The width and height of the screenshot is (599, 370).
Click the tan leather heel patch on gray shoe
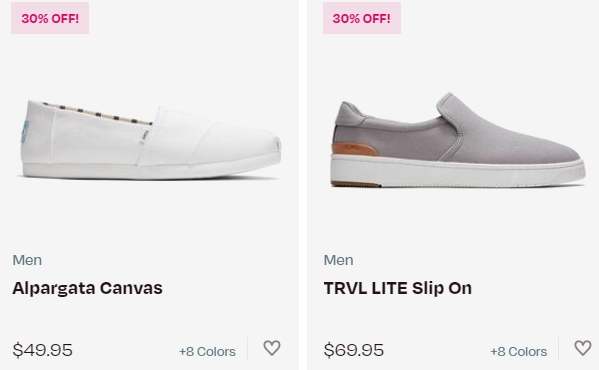click(x=353, y=149)
